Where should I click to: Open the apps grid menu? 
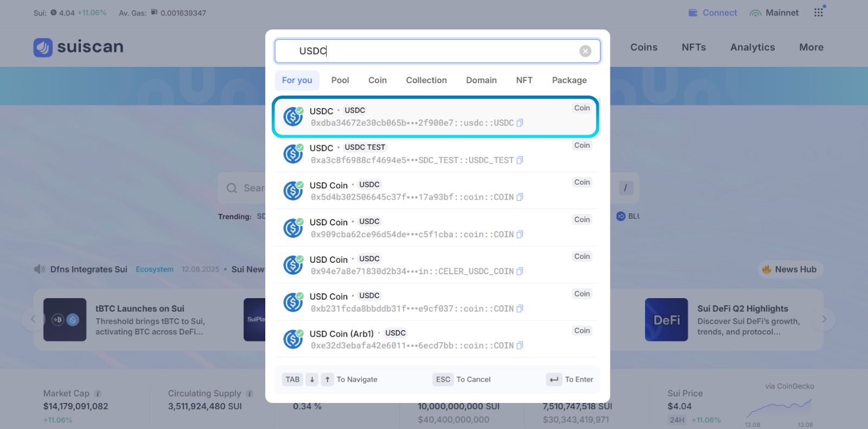coord(819,12)
